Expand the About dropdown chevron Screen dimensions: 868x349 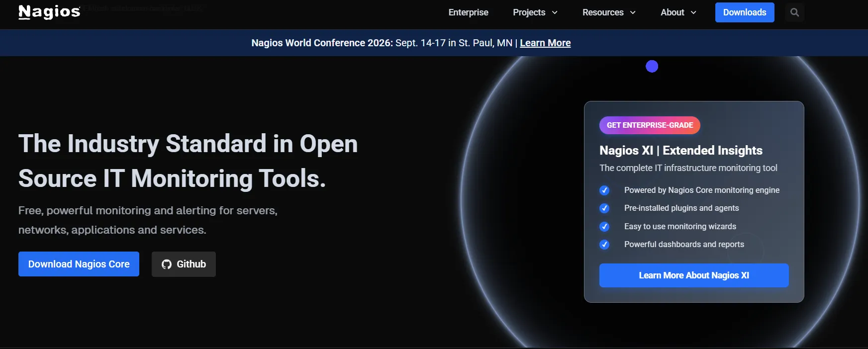click(x=693, y=13)
